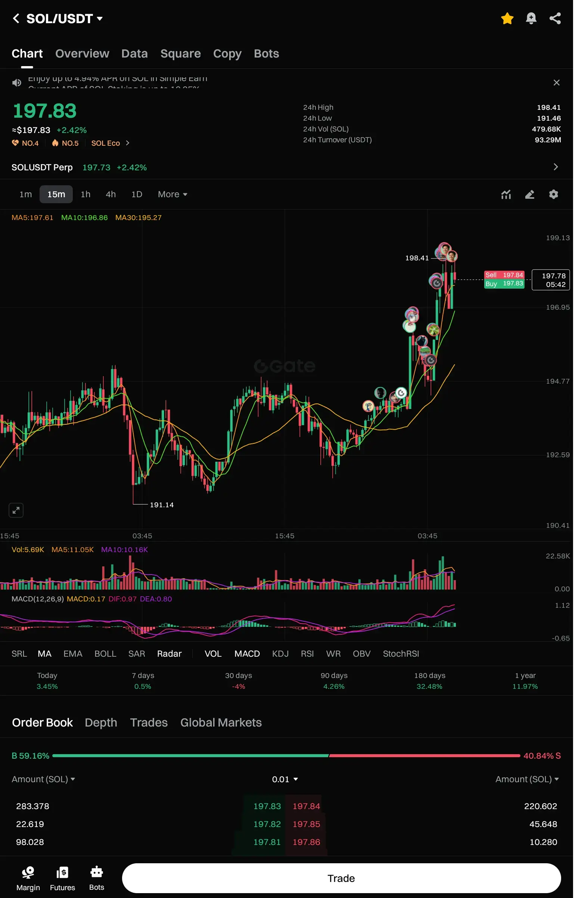Switch to the Square tab

(180, 53)
